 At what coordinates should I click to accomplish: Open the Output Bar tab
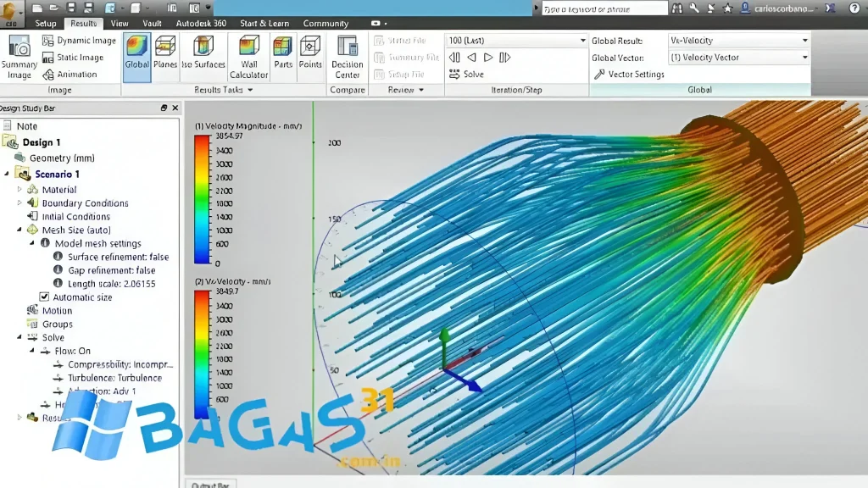pyautogui.click(x=210, y=484)
